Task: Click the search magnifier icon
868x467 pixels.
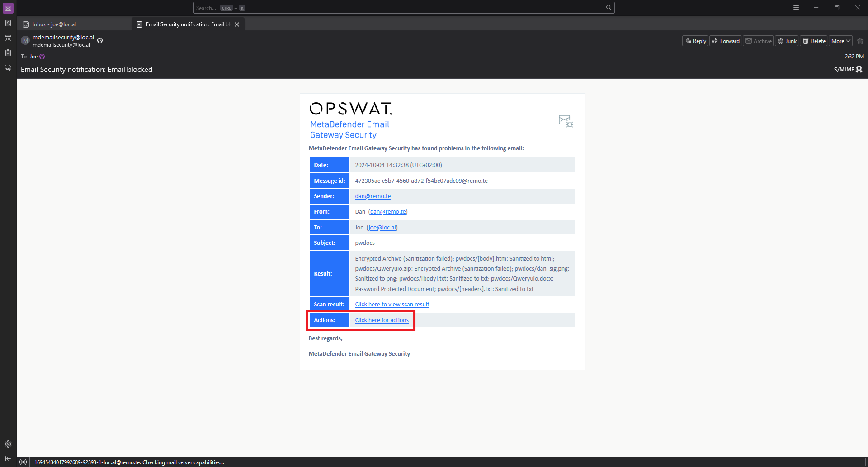Action: pyautogui.click(x=609, y=8)
